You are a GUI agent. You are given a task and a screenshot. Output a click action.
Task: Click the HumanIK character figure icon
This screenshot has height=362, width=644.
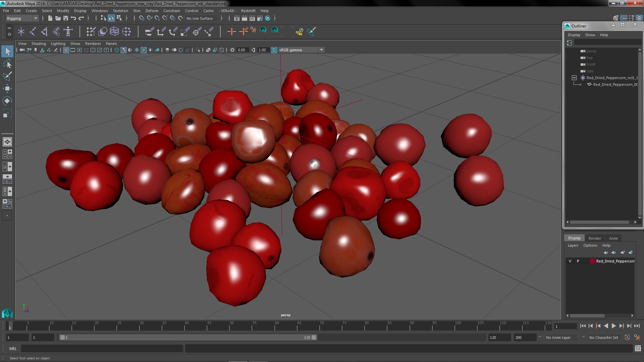click(68, 32)
